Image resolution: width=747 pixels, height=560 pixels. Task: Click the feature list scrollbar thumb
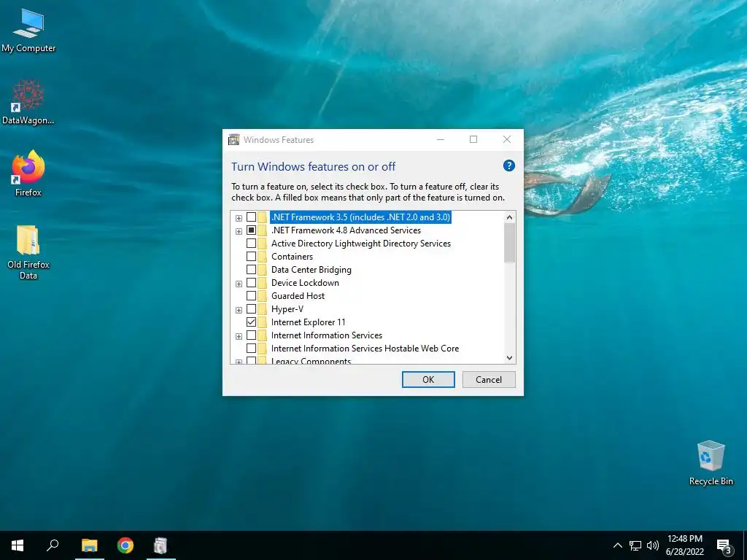coord(509,243)
